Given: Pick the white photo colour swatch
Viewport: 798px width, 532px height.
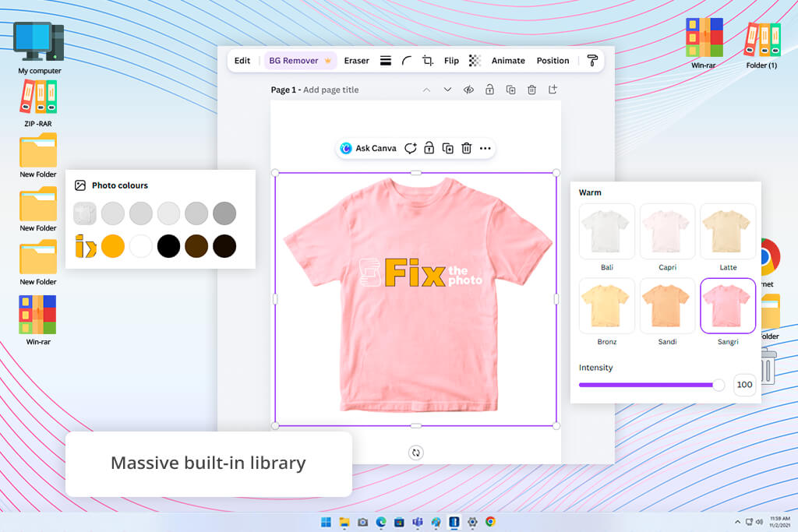Looking at the screenshot, I should (x=141, y=246).
